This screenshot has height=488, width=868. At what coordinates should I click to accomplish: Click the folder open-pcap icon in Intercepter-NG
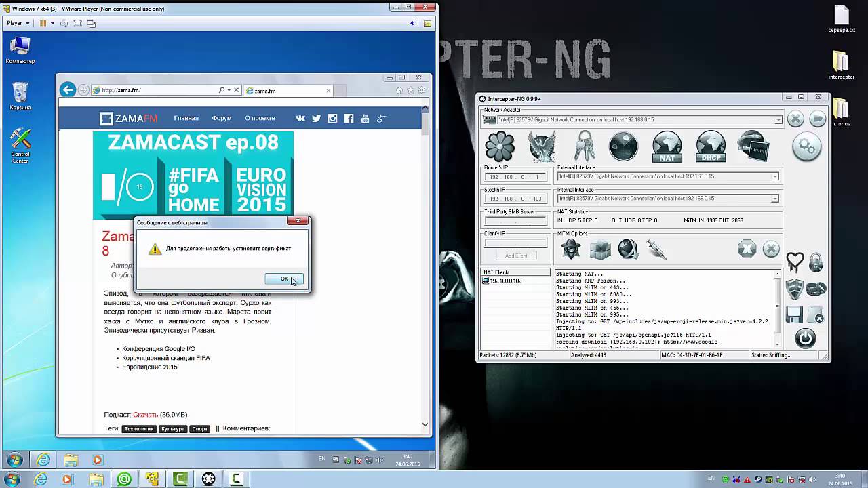point(817,119)
